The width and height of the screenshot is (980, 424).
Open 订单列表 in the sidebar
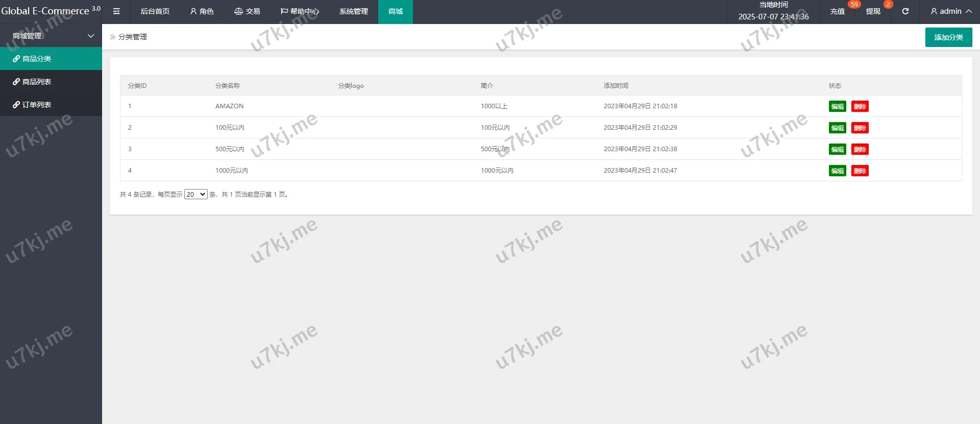point(37,105)
